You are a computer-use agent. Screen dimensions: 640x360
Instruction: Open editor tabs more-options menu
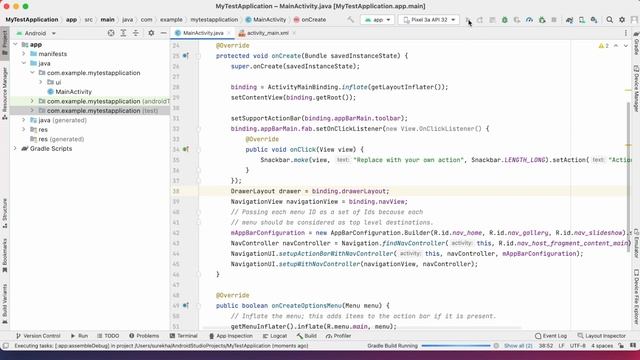tap(626, 33)
